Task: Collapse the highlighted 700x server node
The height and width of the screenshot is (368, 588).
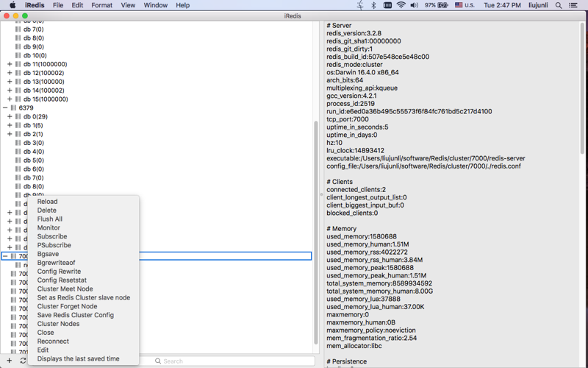Action: (x=5, y=256)
